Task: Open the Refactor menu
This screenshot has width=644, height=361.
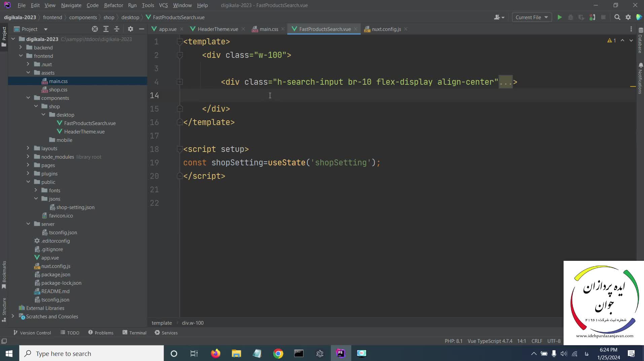Action: click(x=113, y=5)
